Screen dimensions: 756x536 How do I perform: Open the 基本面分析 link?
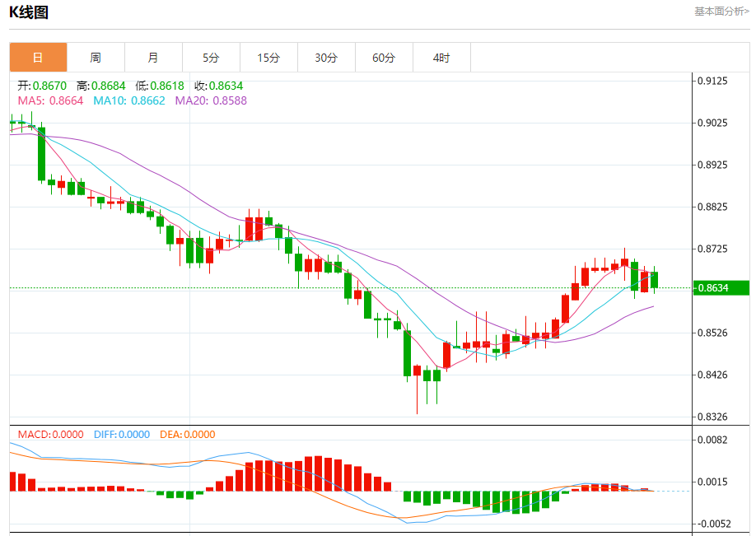pyautogui.click(x=721, y=12)
